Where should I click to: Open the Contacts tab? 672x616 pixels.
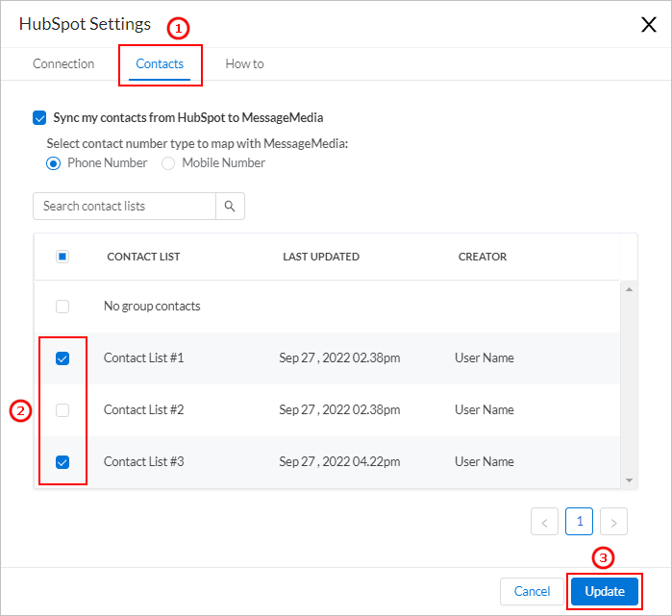(160, 63)
